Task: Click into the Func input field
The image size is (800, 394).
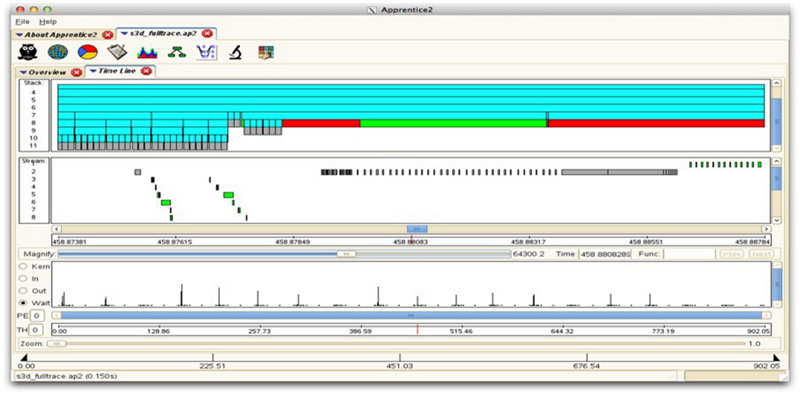Action: click(x=688, y=254)
